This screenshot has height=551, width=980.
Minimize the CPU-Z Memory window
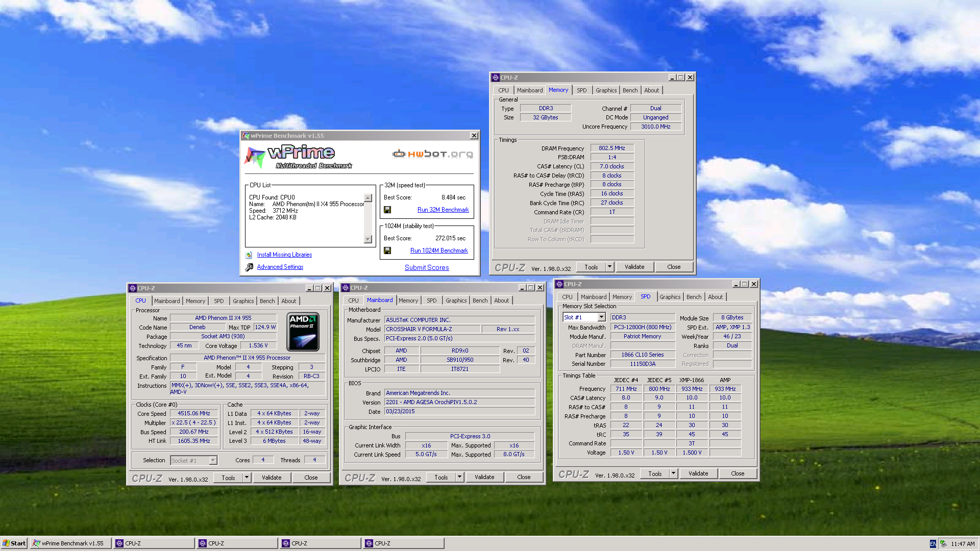click(x=672, y=78)
